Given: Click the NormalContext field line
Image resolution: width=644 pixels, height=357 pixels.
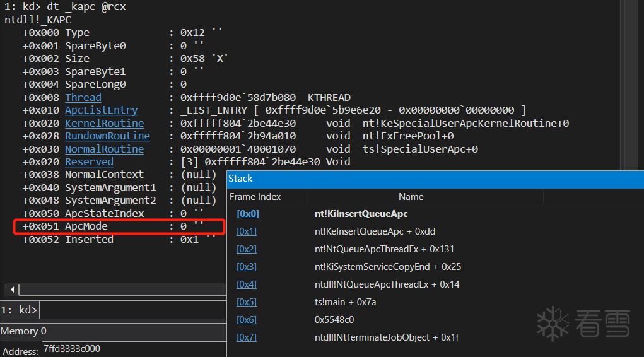Looking at the screenshot, I should (119, 175).
